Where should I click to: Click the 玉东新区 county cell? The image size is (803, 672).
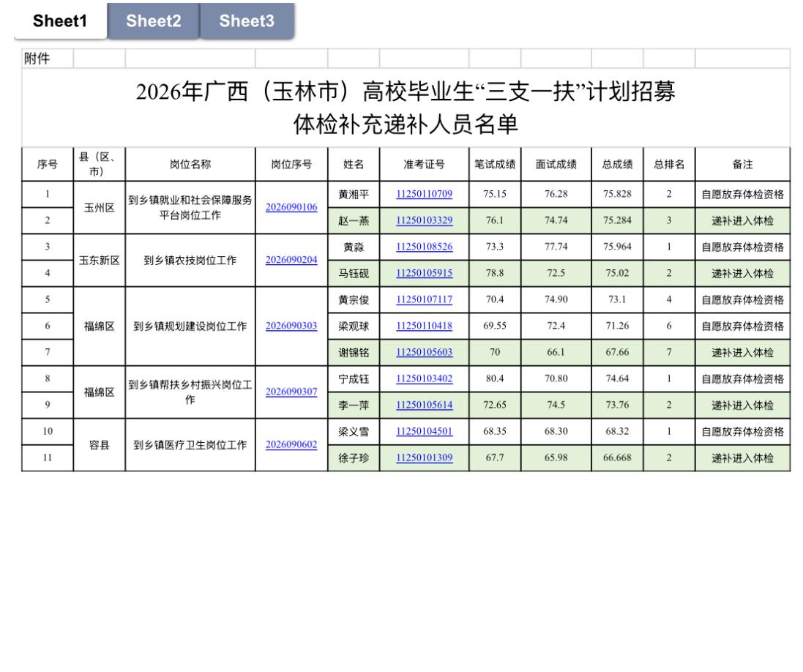[x=100, y=260]
